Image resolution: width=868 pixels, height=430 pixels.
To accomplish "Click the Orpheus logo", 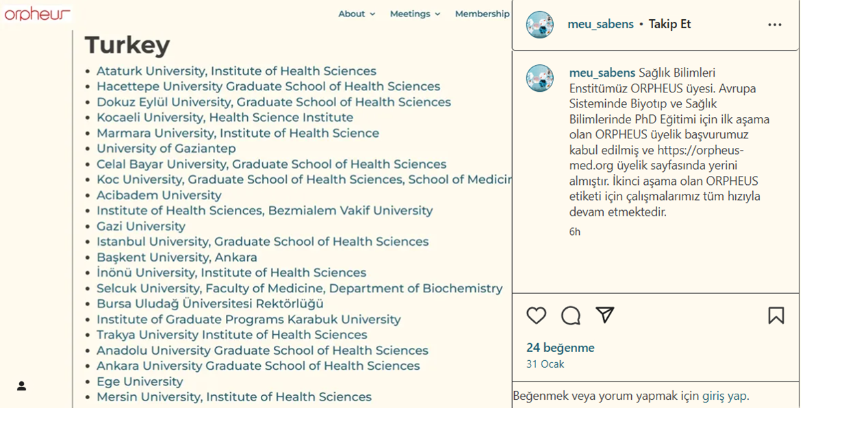I will [37, 13].
